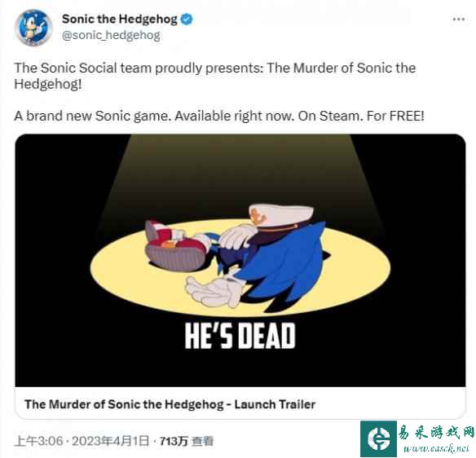This screenshot has height=458, width=476.
Task: Click Sonic's open white glove in image
Action: pyautogui.click(x=214, y=291)
